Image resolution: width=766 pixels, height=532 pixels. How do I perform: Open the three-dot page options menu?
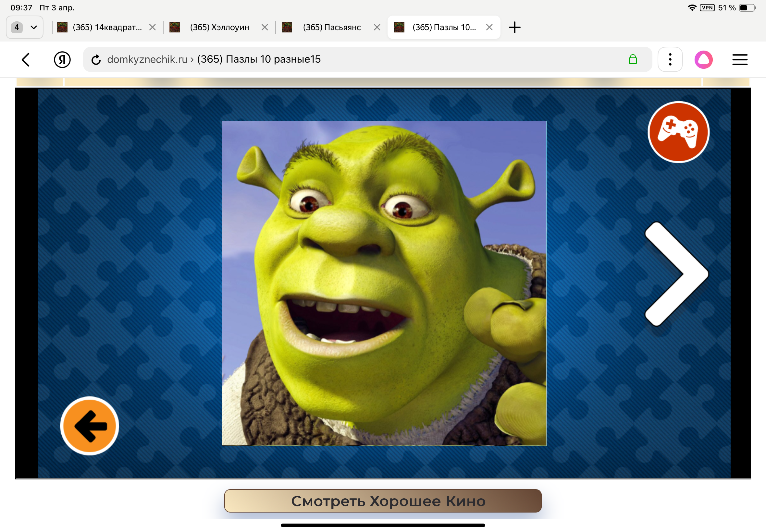pyautogui.click(x=670, y=60)
